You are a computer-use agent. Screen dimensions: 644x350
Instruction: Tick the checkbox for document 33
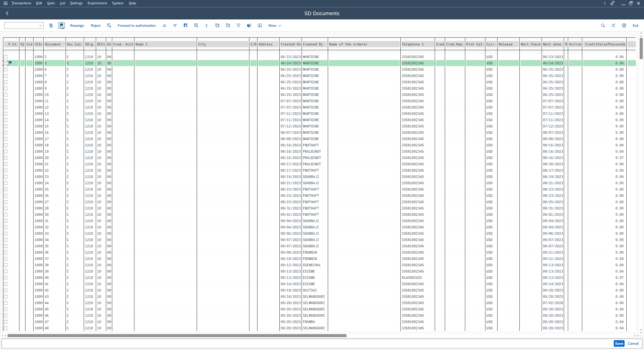(6, 234)
